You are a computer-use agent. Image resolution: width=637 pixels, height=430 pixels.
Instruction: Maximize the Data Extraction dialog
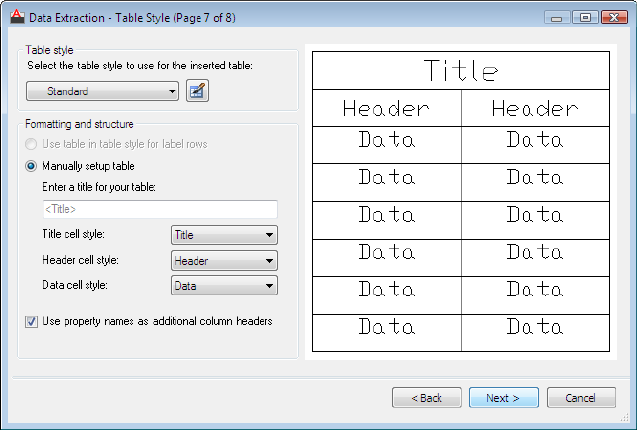(584, 17)
